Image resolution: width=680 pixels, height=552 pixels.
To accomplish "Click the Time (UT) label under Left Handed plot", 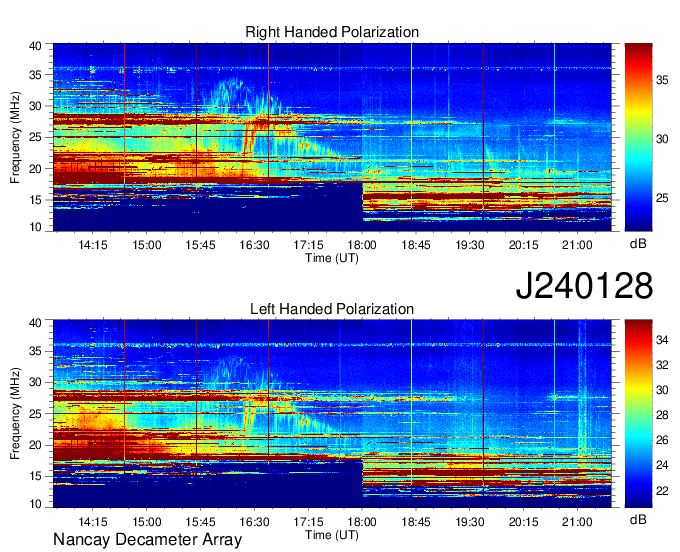I will (332, 535).
